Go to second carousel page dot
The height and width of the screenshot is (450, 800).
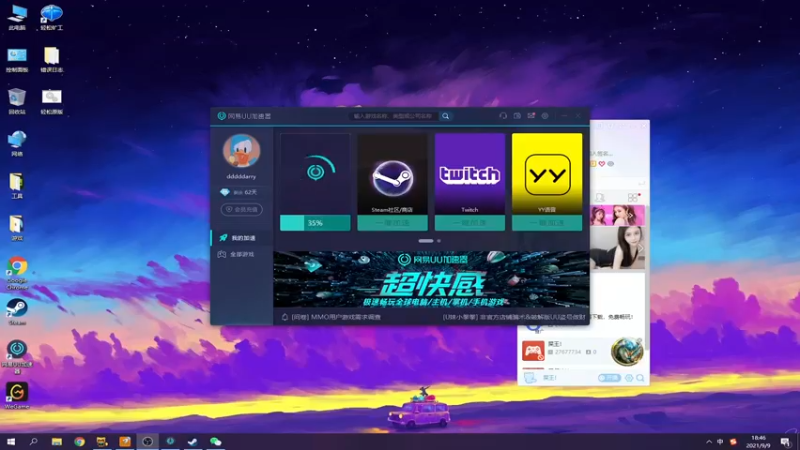coord(439,241)
